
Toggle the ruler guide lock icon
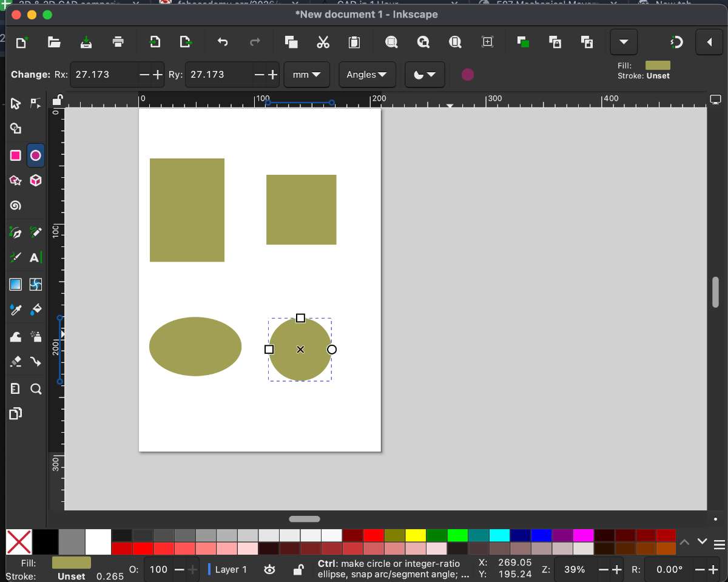coord(57,100)
